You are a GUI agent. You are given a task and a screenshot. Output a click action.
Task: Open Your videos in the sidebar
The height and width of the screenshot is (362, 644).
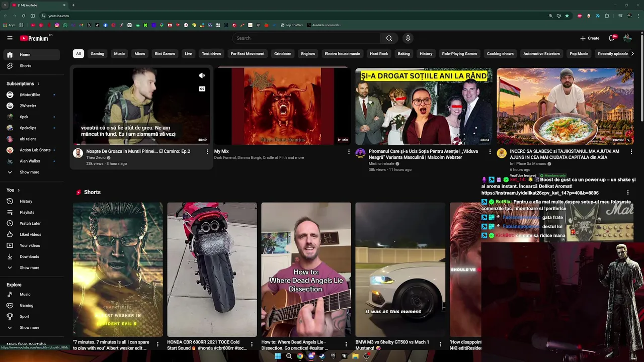pyautogui.click(x=32, y=245)
